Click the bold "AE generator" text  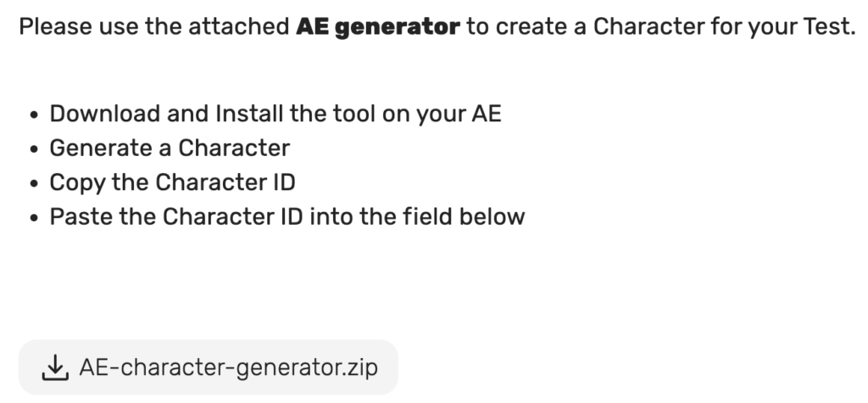coord(378,26)
